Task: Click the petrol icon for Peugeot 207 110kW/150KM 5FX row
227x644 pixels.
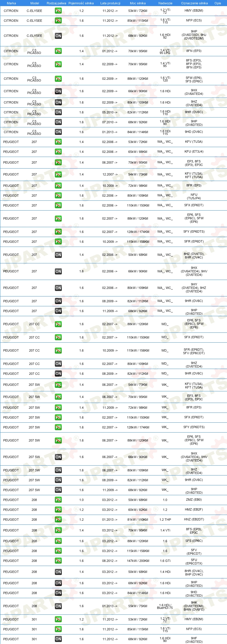Action: [x=58, y=205]
